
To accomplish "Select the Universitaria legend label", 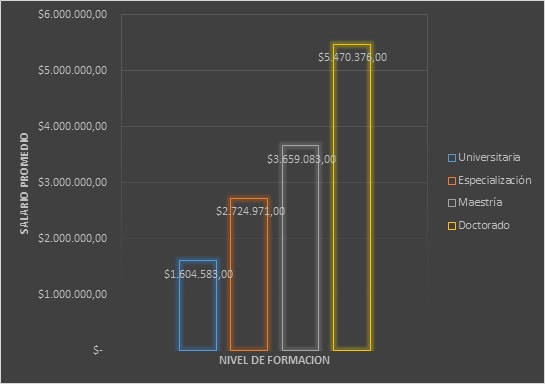I will pyautogui.click(x=489, y=157).
